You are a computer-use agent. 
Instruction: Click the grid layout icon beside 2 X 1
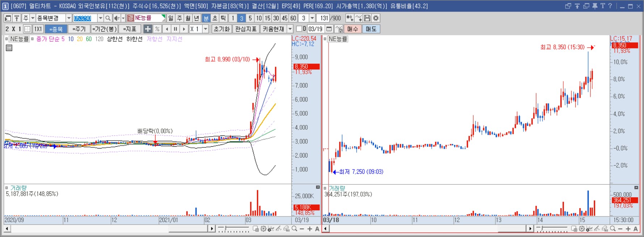(x=27, y=29)
